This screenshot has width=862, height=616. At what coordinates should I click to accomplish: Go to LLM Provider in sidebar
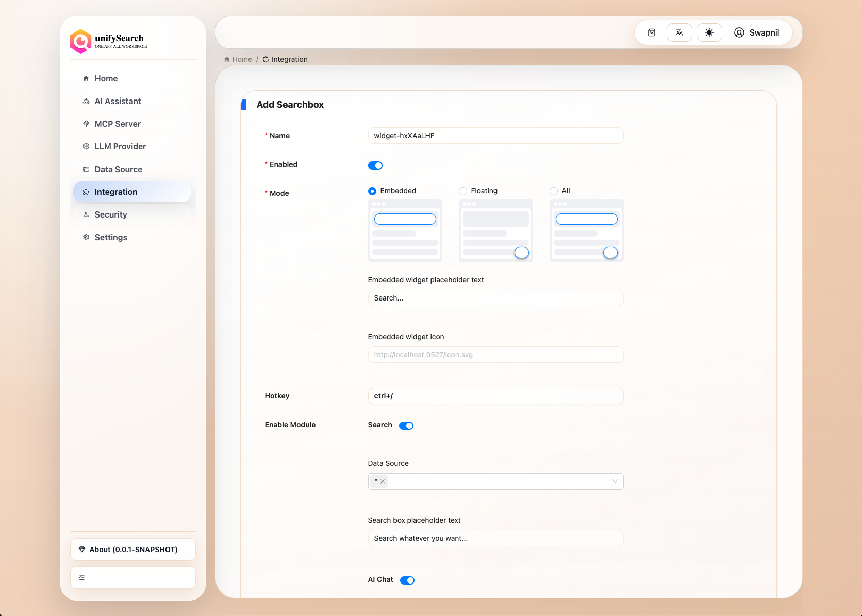(120, 146)
